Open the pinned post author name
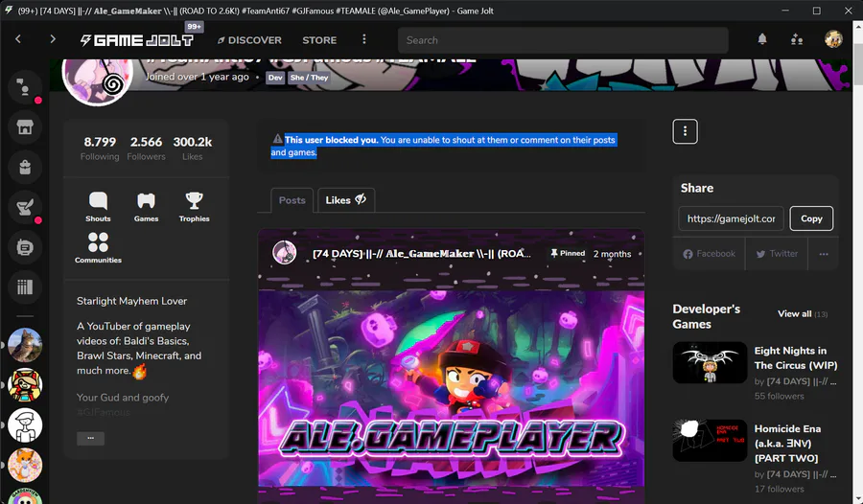Screen dimensions: 863x504 (421, 254)
